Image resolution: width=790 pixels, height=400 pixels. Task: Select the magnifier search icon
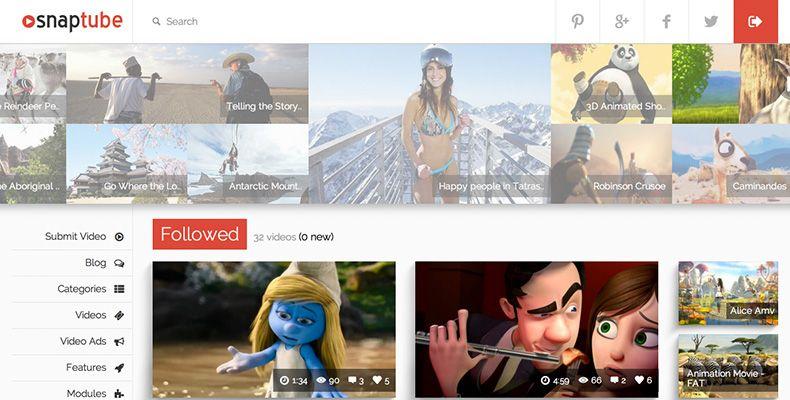tap(156, 22)
